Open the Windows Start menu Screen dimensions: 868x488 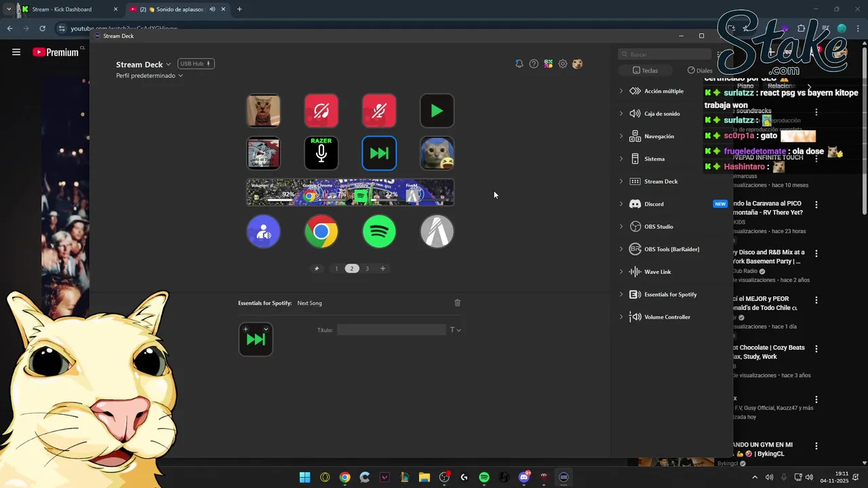pyautogui.click(x=305, y=477)
